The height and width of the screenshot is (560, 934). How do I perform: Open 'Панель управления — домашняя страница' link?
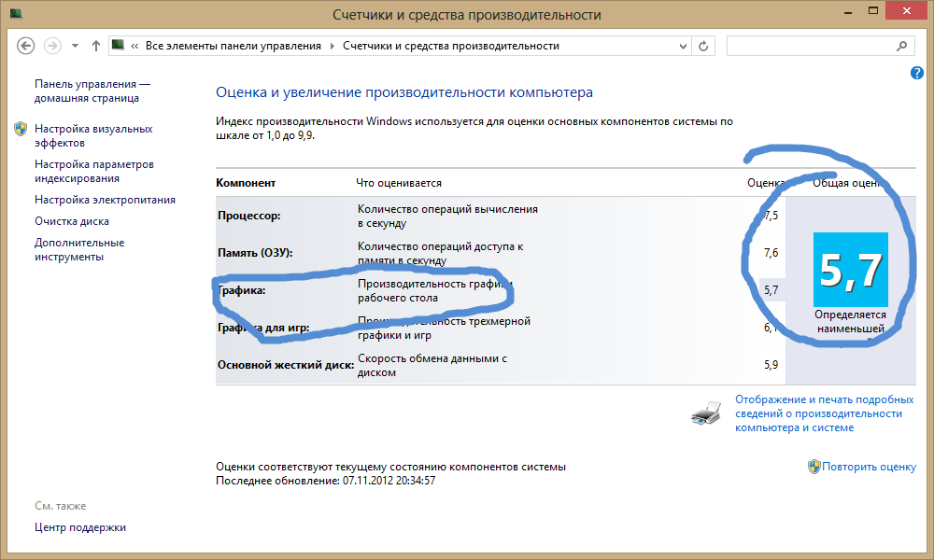point(92,91)
